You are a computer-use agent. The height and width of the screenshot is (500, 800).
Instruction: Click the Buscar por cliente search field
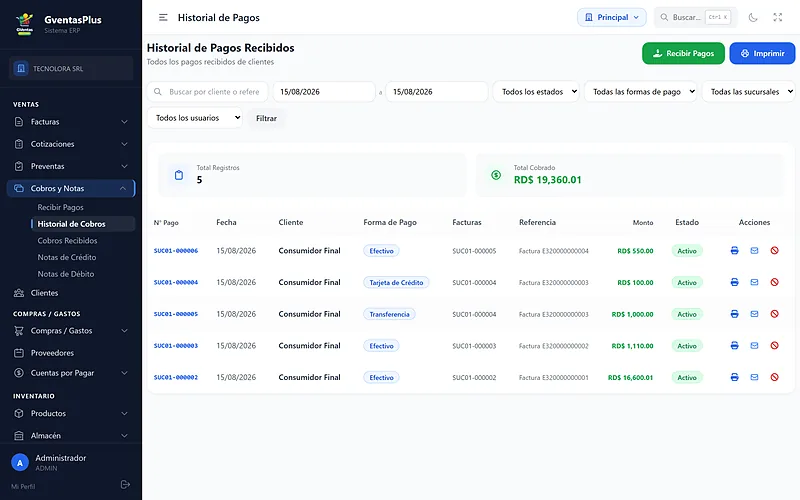(208, 92)
